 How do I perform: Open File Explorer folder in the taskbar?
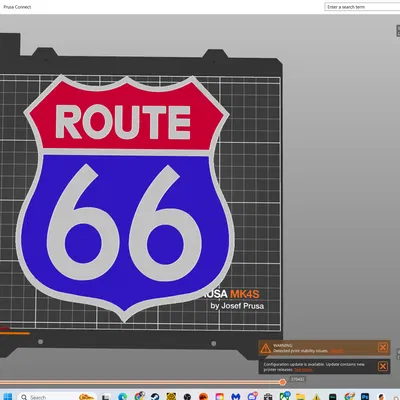click(300, 397)
